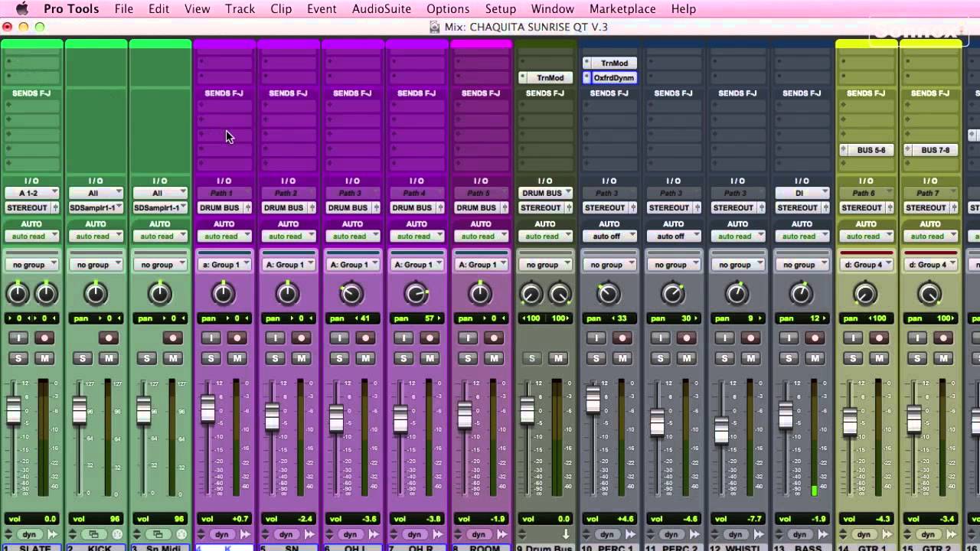
Task: Click the pan knob on the WHISTL track
Action: click(737, 293)
